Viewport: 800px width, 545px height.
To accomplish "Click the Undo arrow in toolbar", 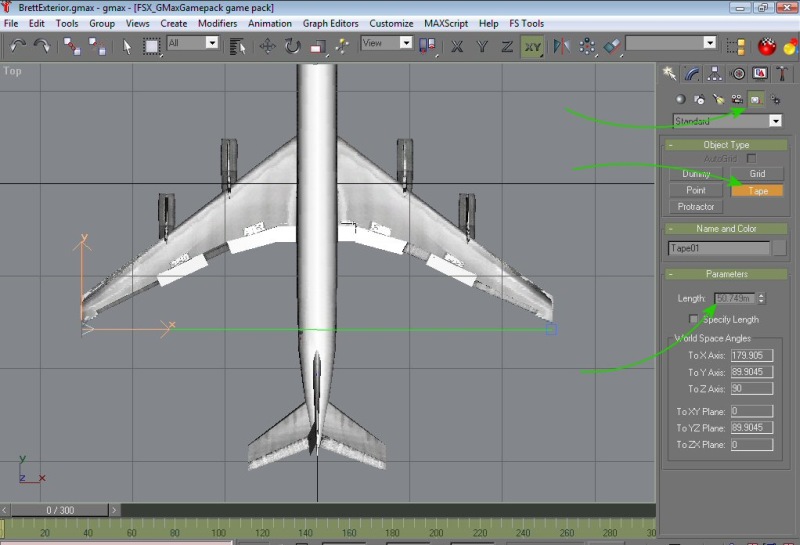I will 18,45.
